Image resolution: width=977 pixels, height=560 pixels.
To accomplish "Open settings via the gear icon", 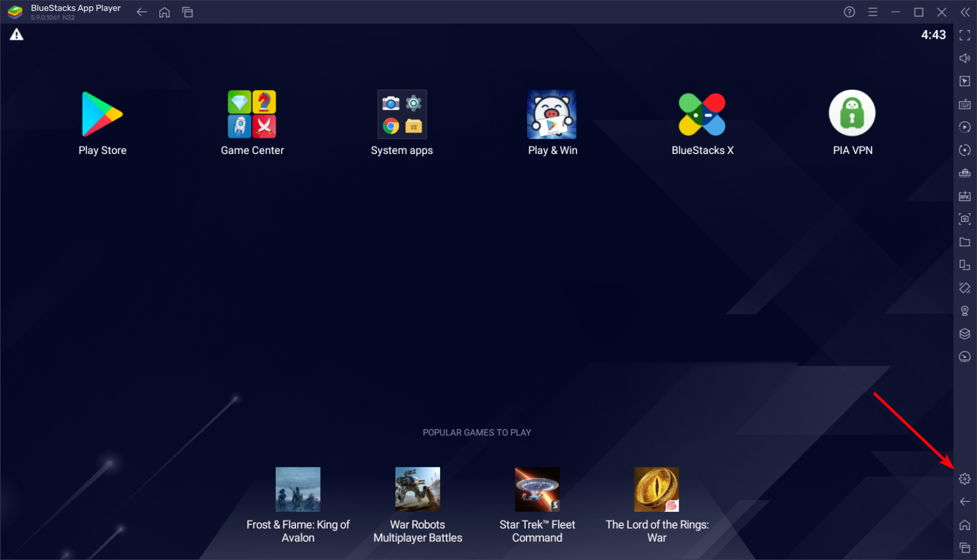I will [x=965, y=478].
